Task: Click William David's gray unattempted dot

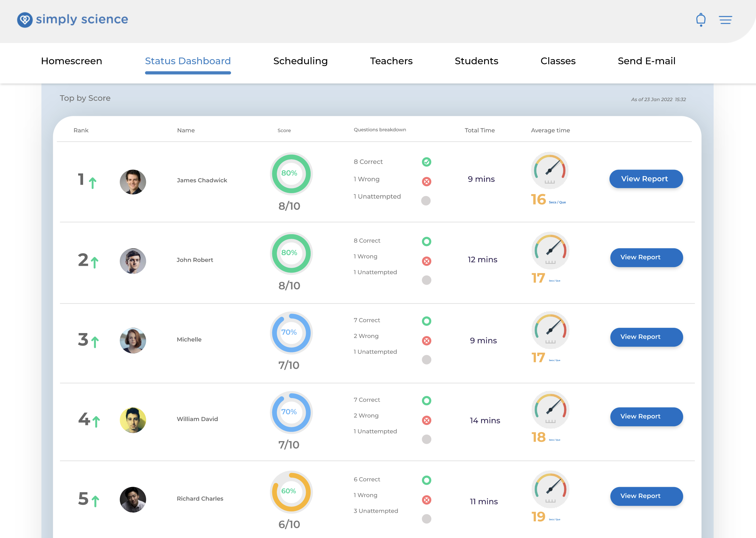Action: (427, 439)
